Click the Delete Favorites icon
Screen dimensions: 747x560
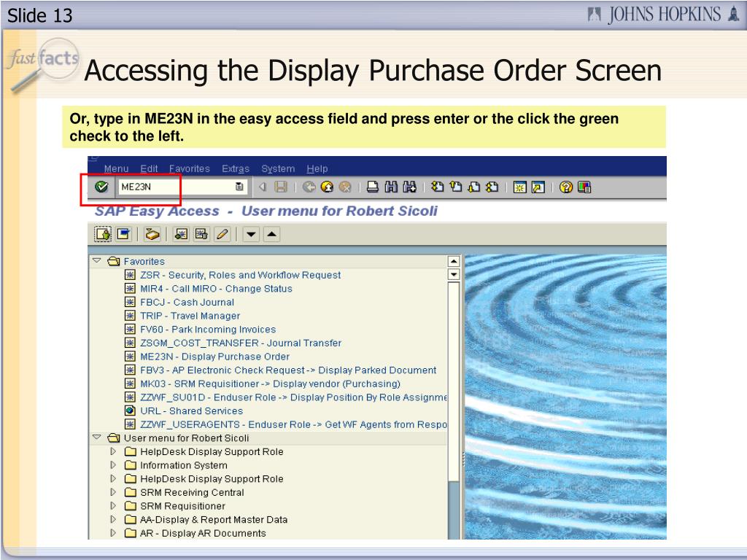(201, 234)
